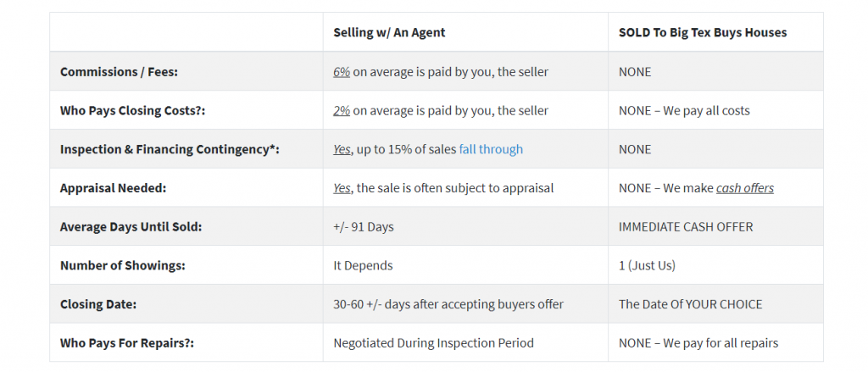Click 'Average Days Until Sold:' label
This screenshot has width=868, height=372.
131,227
